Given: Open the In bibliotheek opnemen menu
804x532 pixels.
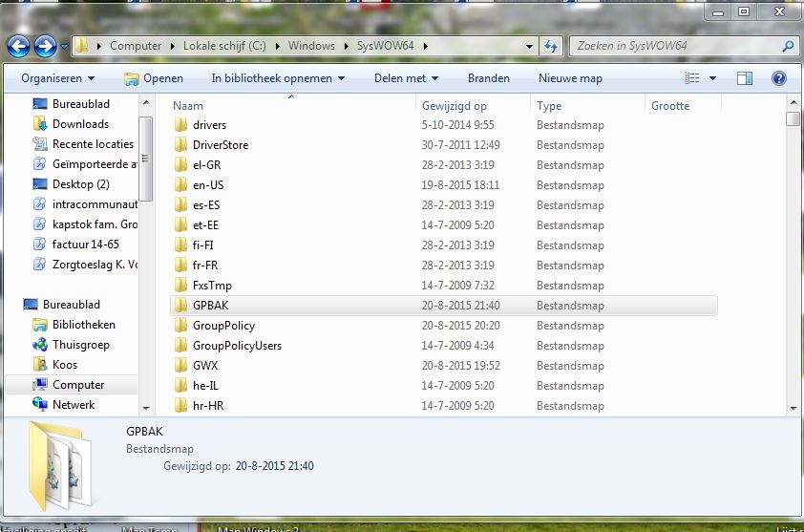Looking at the screenshot, I should tap(278, 78).
